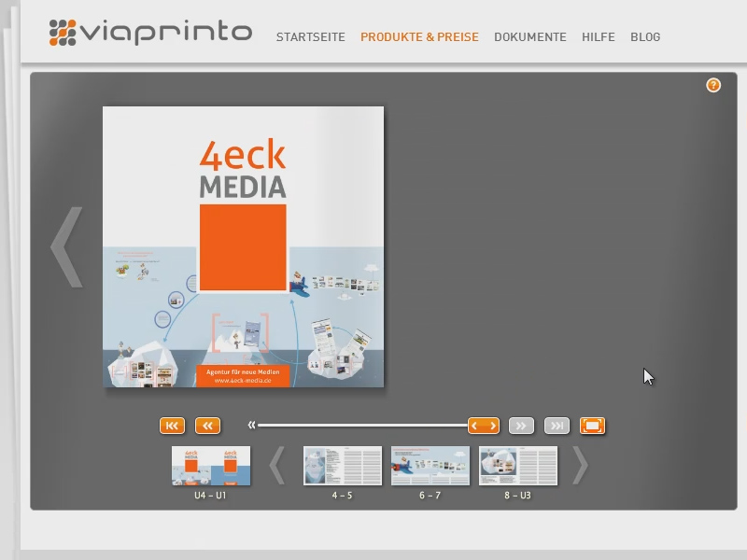Go back with orange double-left arrow button
Viewport: 747px width, 560px height.
[x=207, y=426]
